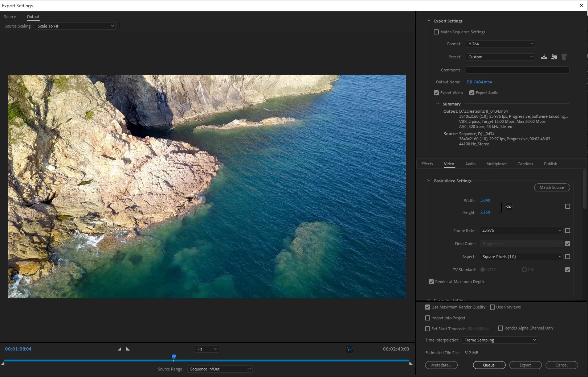This screenshot has height=377, width=588.
Task: Click the Save Preset icon
Action: click(544, 57)
